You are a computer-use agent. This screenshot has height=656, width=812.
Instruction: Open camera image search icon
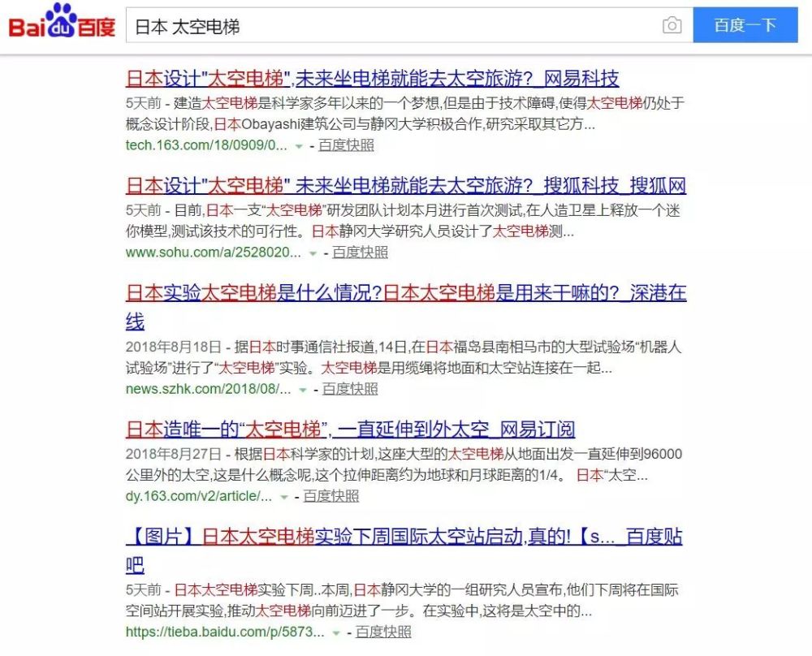click(x=672, y=25)
